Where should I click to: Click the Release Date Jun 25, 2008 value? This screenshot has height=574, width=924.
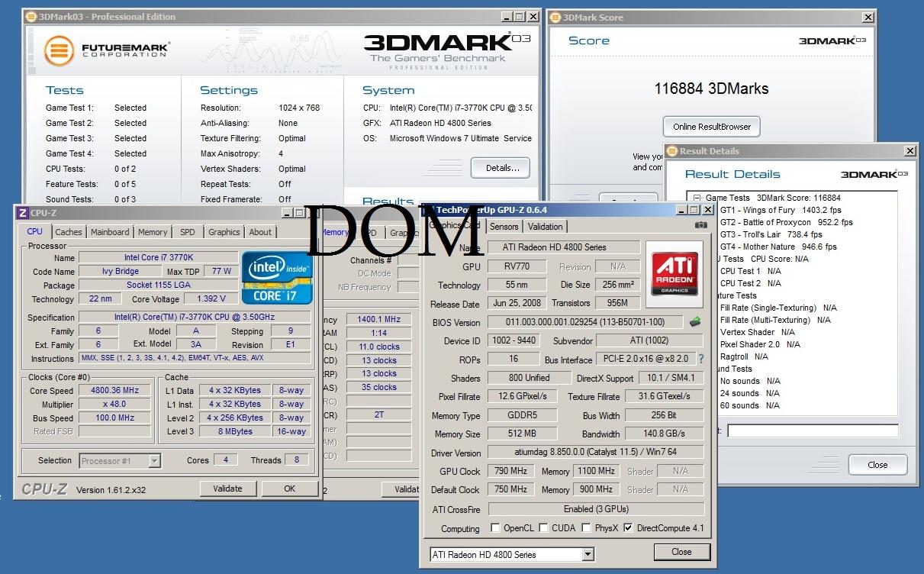click(517, 303)
